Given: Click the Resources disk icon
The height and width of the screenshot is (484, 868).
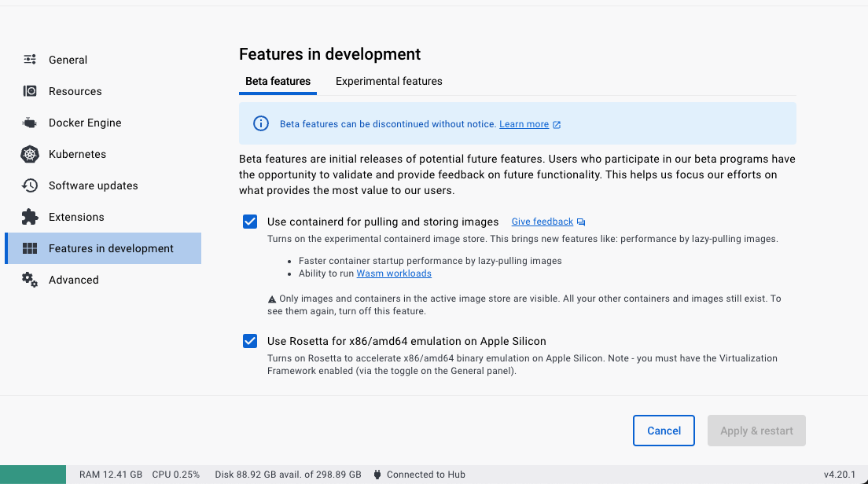Looking at the screenshot, I should [30, 91].
